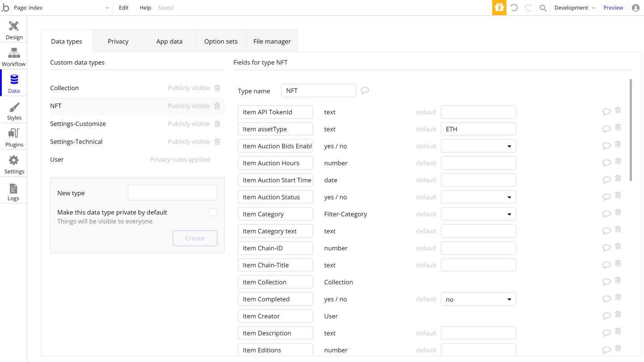Delete the 'Collection' data type
The width and height of the screenshot is (644, 362).
point(217,88)
